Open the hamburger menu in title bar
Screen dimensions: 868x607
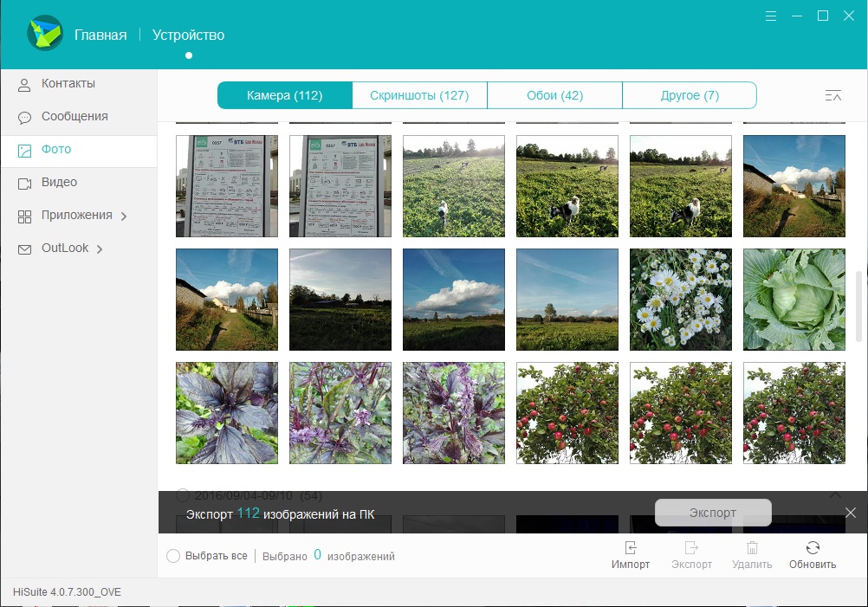771,16
